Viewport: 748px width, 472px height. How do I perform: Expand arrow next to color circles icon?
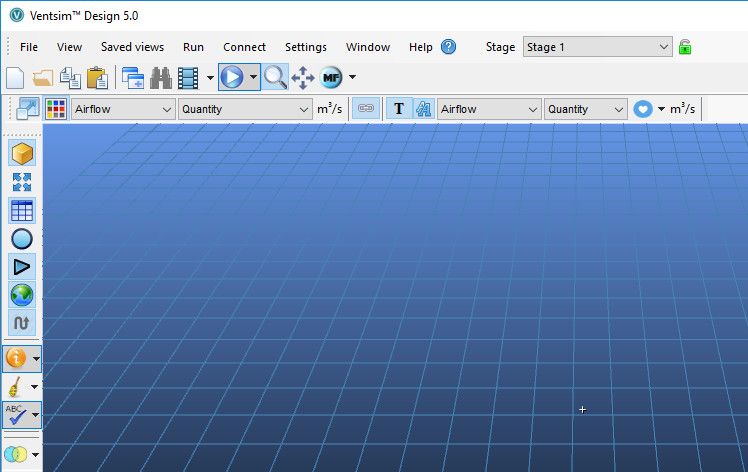pos(35,455)
